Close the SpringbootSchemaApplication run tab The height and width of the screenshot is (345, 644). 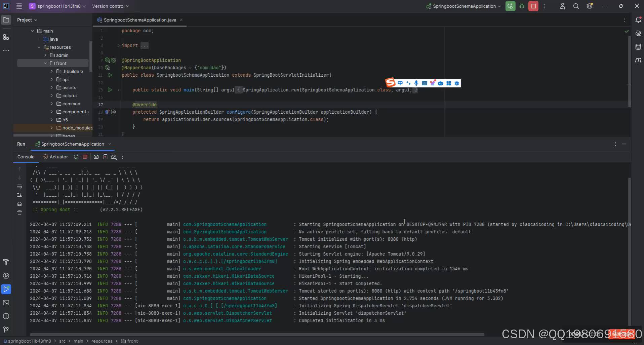pyautogui.click(x=110, y=144)
